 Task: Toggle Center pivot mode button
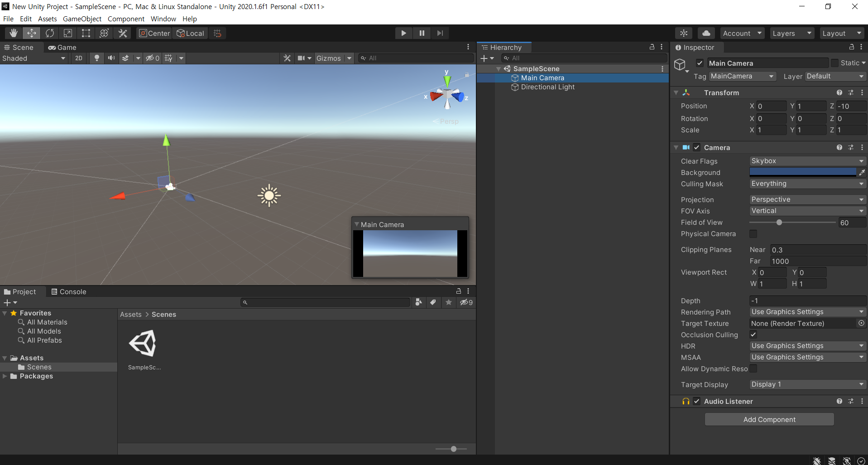click(x=154, y=33)
